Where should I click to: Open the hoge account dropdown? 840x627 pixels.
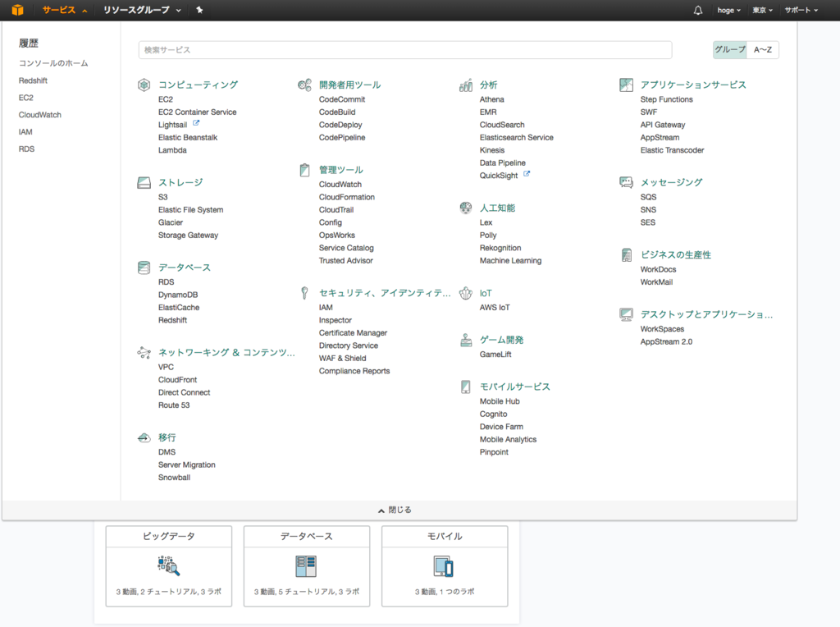(x=728, y=10)
